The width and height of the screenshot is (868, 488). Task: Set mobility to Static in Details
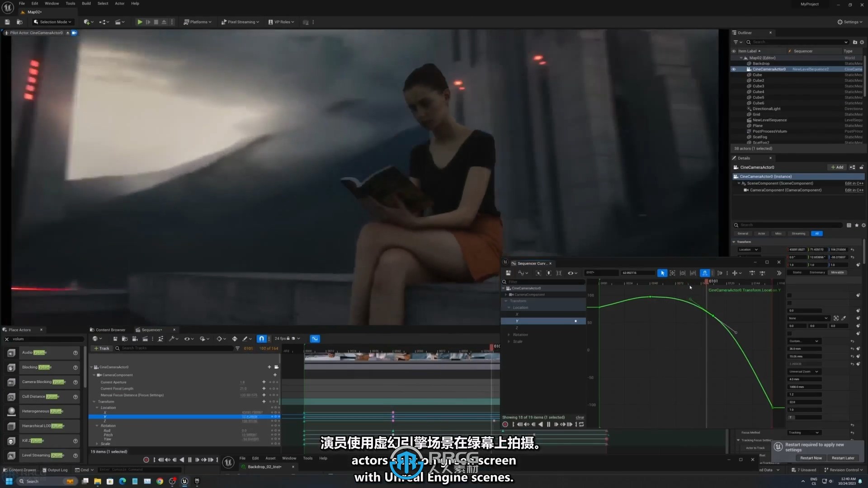point(797,272)
